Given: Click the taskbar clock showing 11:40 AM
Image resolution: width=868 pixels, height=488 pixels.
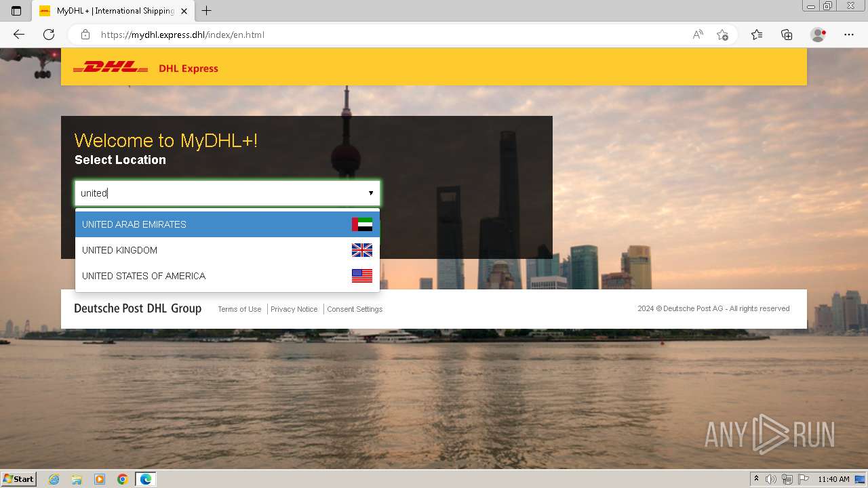Looking at the screenshot, I should (833, 479).
